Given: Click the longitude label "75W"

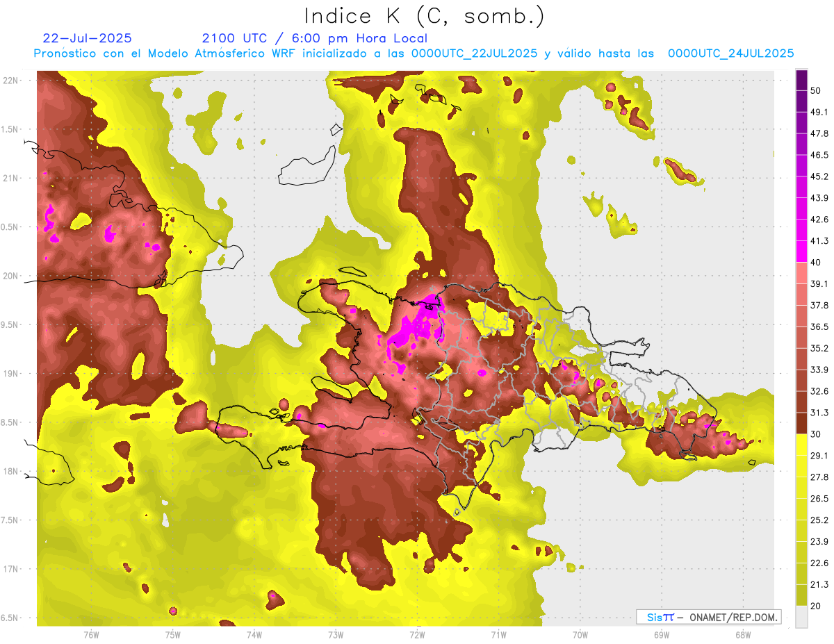Looking at the screenshot, I should 172,634.
